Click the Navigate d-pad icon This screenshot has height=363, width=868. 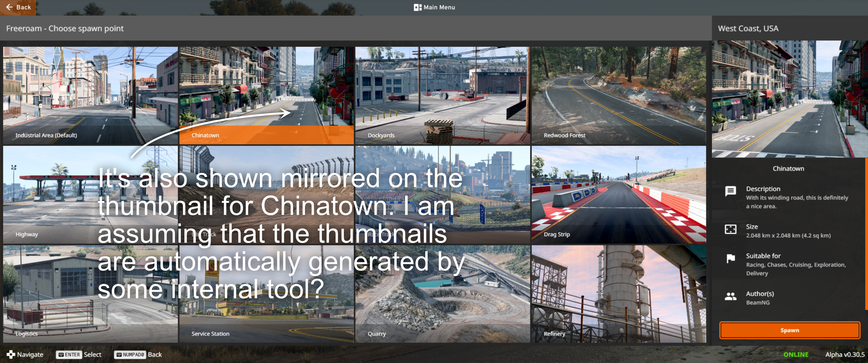(11, 354)
